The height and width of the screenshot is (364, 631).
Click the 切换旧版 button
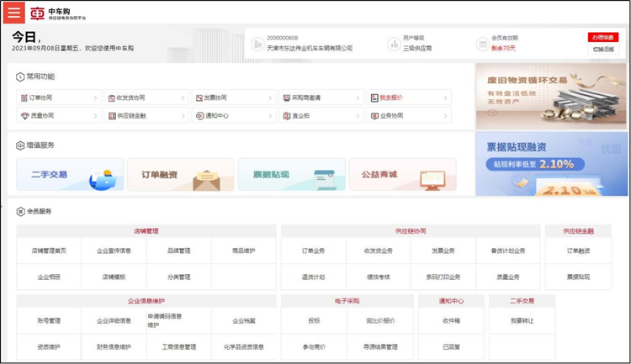(602, 50)
